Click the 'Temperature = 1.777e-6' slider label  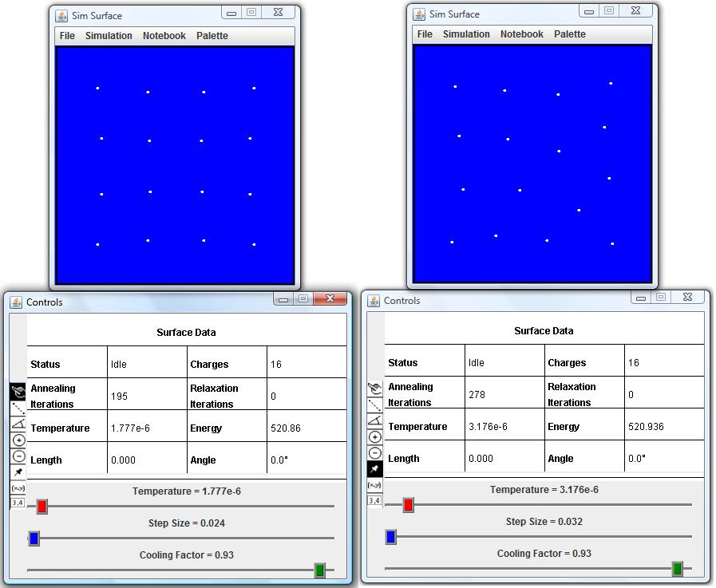186,491
